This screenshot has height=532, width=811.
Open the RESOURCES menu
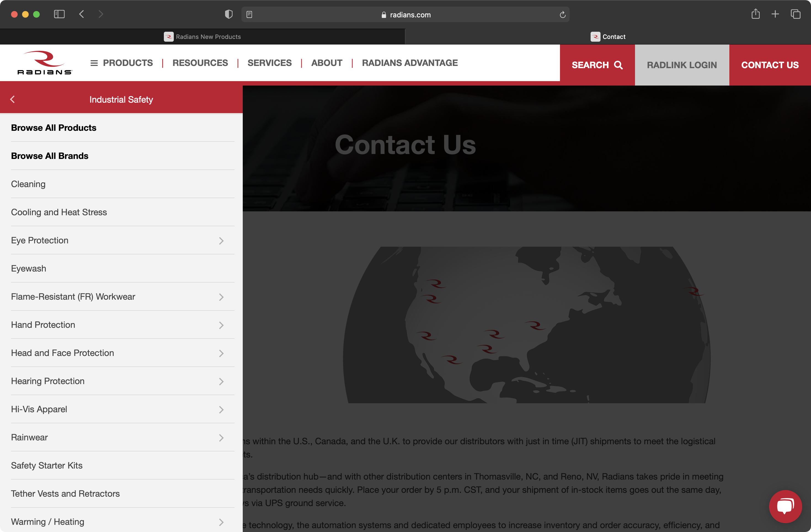(x=200, y=63)
